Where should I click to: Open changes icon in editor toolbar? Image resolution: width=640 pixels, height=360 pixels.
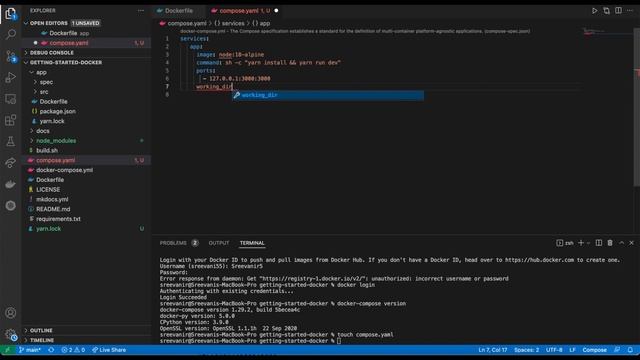(x=607, y=11)
